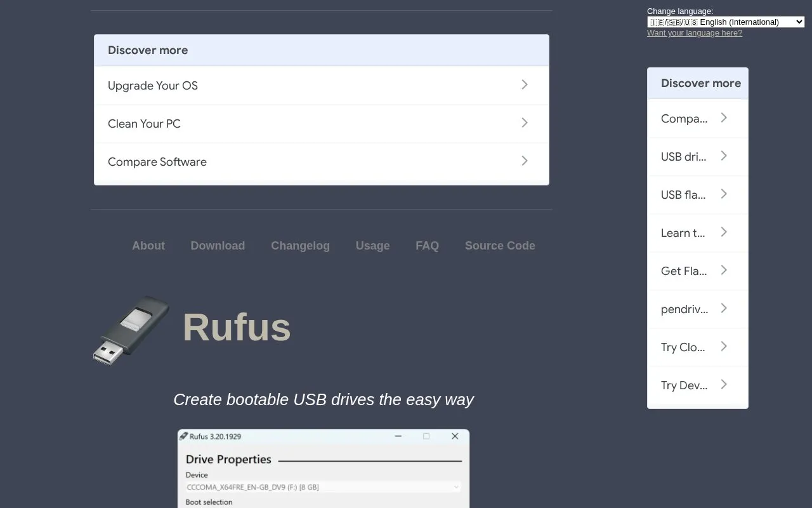Follow the 'Want your language here?' link
Image resolution: width=812 pixels, height=508 pixels.
click(x=695, y=33)
